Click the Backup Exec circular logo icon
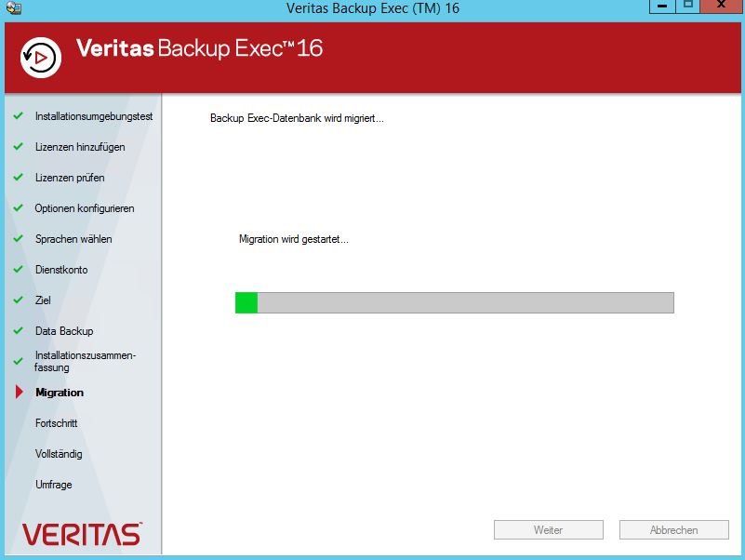 (41, 58)
